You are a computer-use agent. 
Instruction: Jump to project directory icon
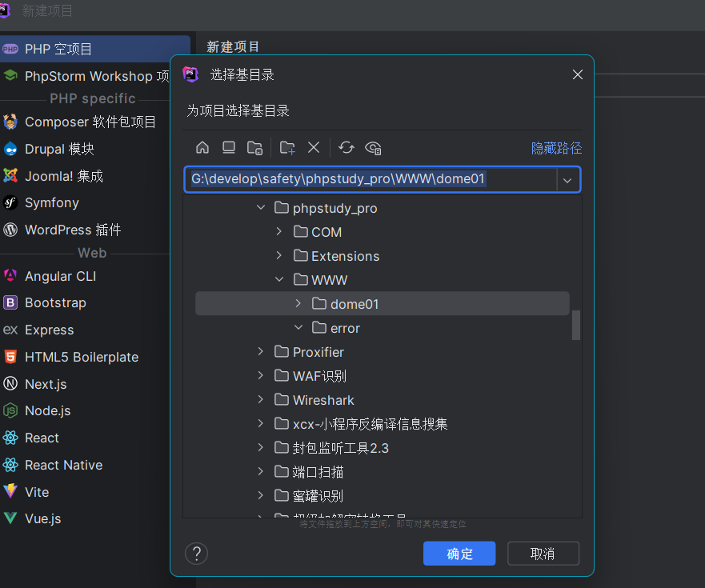coord(255,147)
